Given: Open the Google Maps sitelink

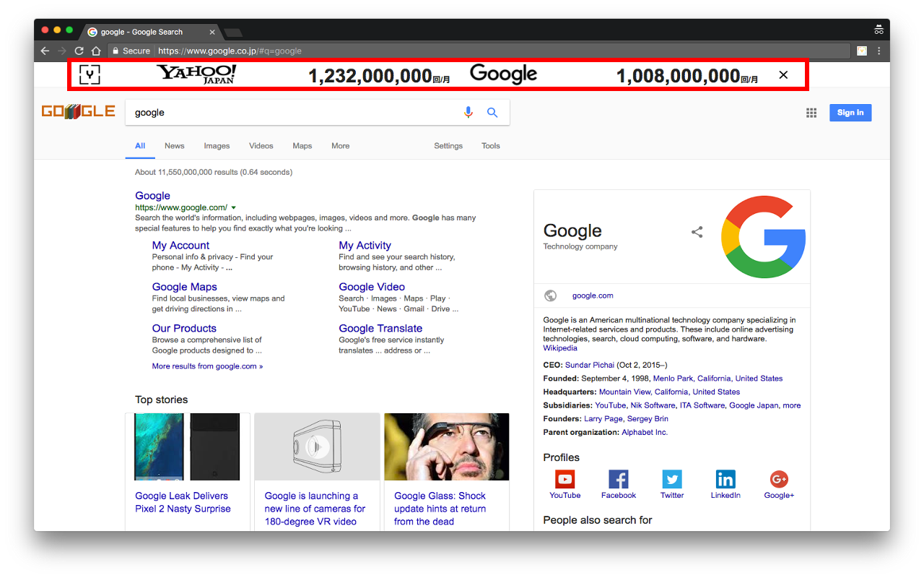Looking at the screenshot, I should (x=184, y=287).
